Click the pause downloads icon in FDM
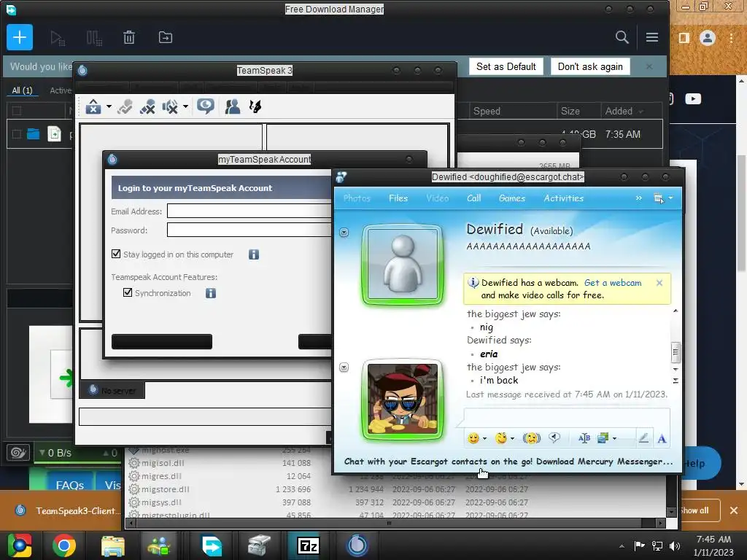 click(94, 38)
